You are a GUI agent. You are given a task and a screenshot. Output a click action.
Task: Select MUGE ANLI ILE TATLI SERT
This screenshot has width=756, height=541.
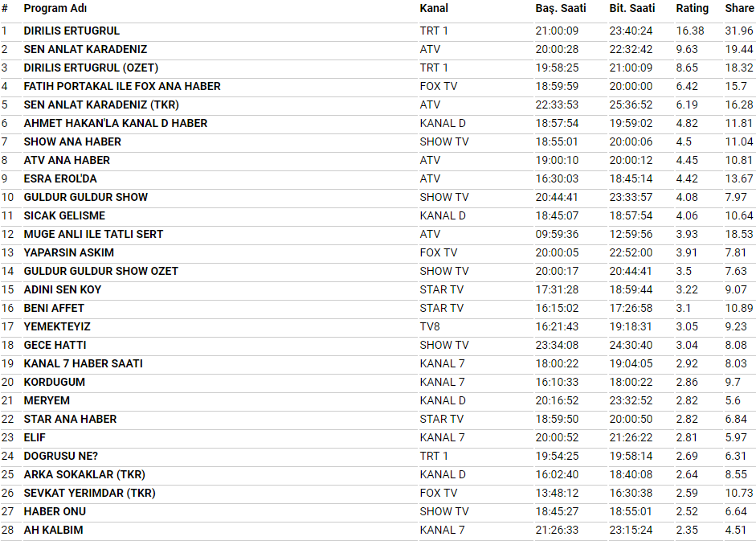93,234
